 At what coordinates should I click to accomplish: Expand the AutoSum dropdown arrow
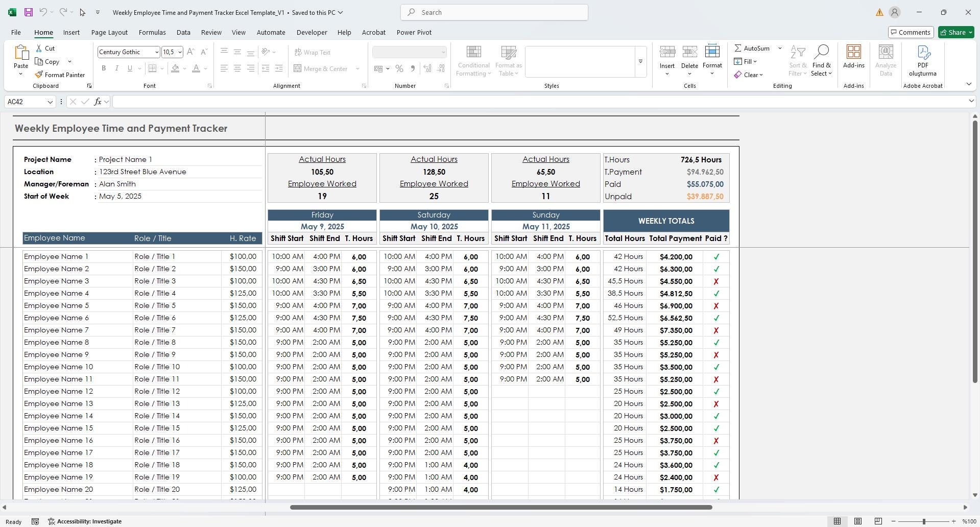pos(780,48)
